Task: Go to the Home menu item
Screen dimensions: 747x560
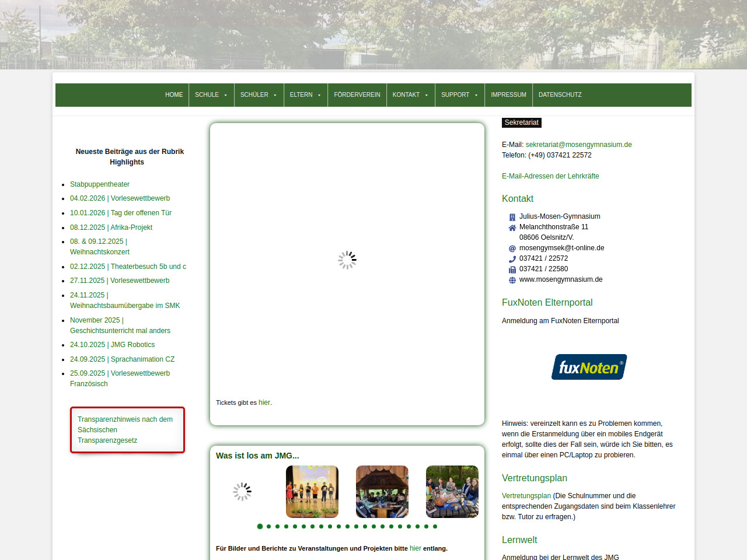Action: [x=174, y=95]
